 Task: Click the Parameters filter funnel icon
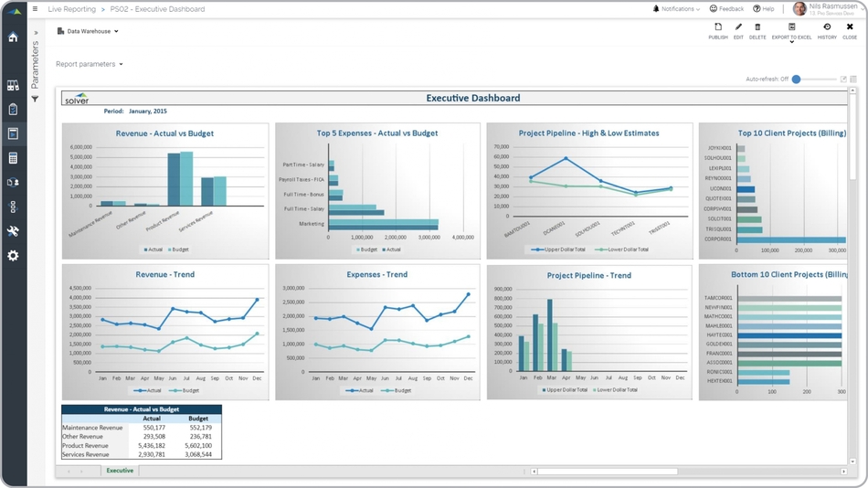click(35, 99)
